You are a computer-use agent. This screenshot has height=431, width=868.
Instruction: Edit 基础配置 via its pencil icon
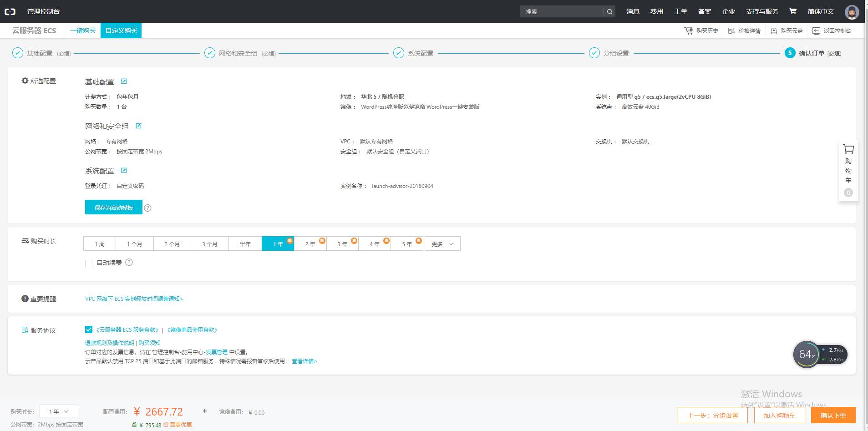pos(124,81)
